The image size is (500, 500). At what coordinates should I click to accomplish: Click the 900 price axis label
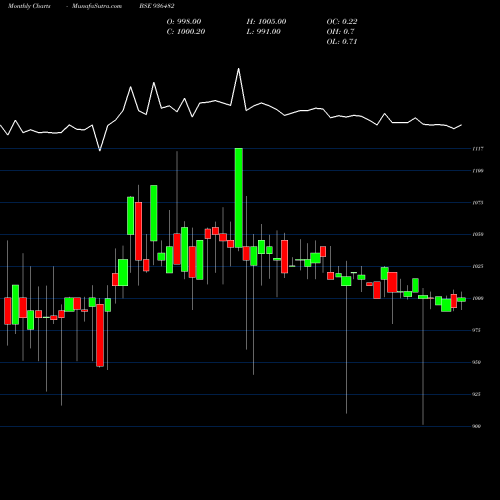(x=477, y=426)
